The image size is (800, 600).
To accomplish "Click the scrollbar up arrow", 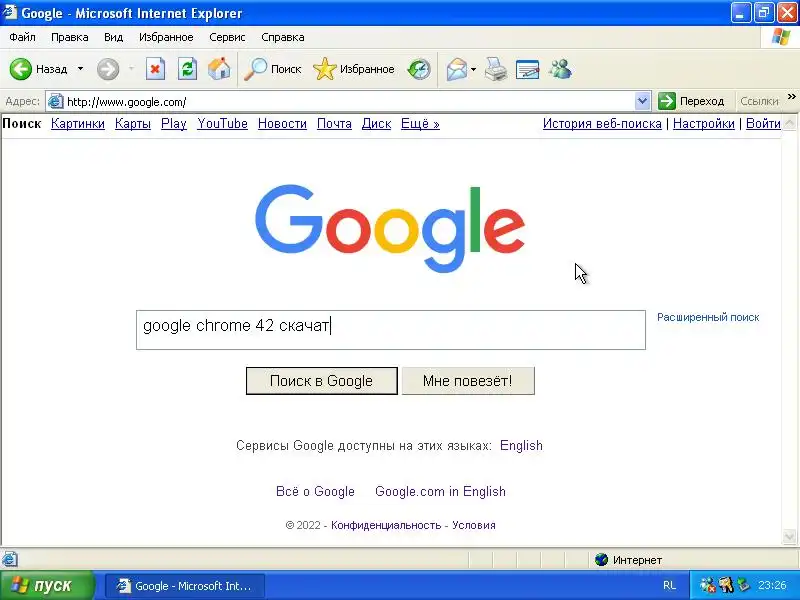I will pyautogui.click(x=789, y=123).
